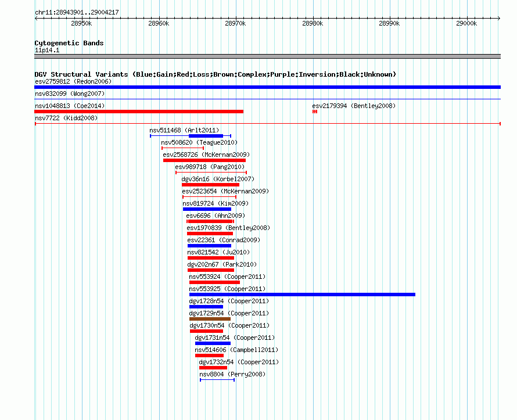517x420 pixels.
Task: Click the red dgv1732n54 loss bar
Action: (213, 368)
